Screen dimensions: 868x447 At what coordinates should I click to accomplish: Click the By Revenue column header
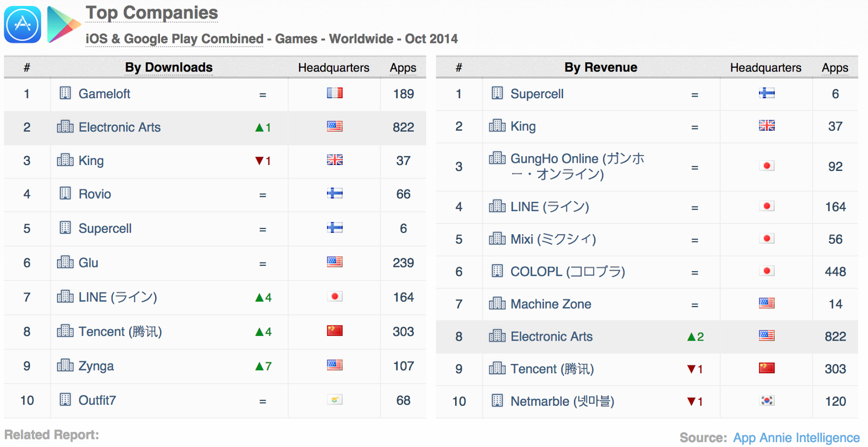[601, 67]
